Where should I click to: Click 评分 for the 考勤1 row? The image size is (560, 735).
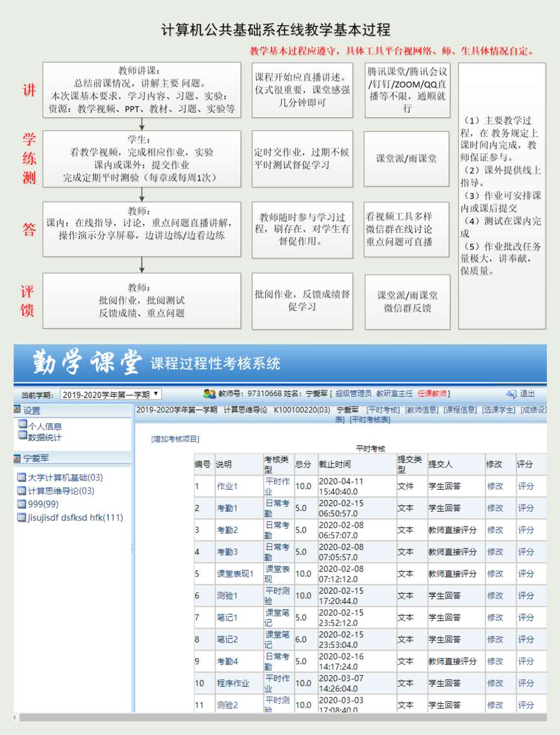pos(526,508)
